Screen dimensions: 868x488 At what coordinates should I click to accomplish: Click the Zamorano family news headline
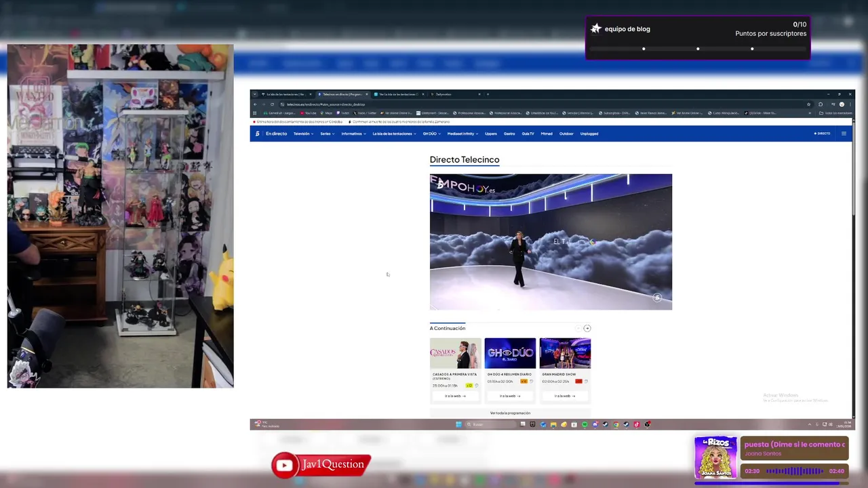click(401, 122)
